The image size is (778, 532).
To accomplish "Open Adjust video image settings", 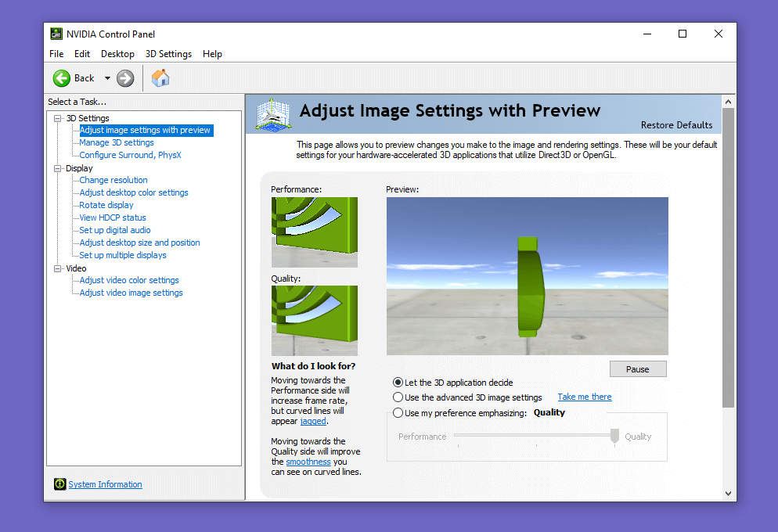I will click(x=131, y=293).
